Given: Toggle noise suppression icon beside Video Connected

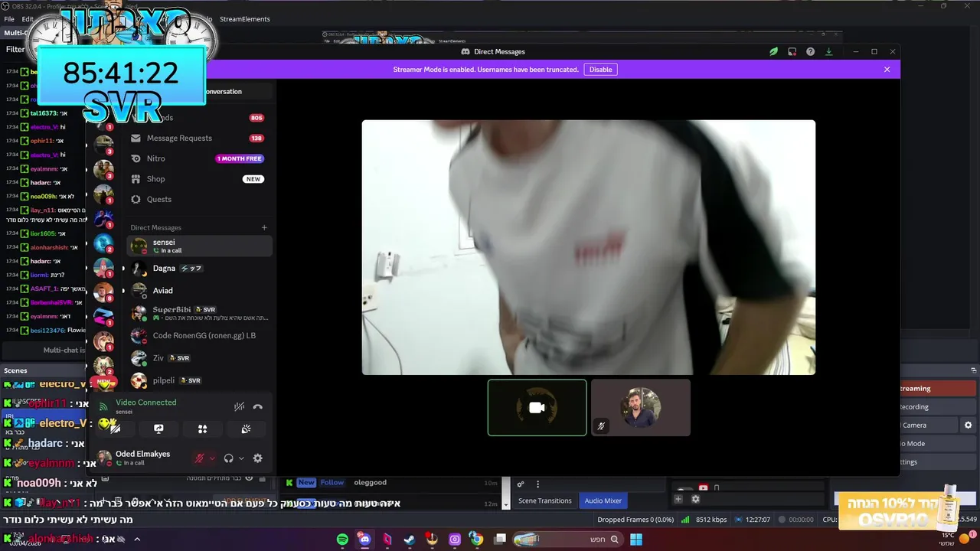Looking at the screenshot, I should (x=240, y=407).
